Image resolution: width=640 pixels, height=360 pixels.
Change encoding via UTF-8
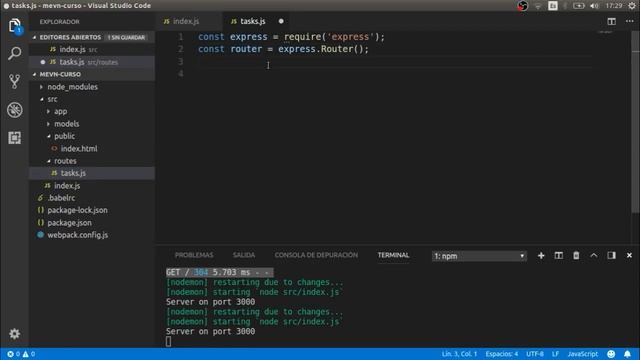pos(535,354)
